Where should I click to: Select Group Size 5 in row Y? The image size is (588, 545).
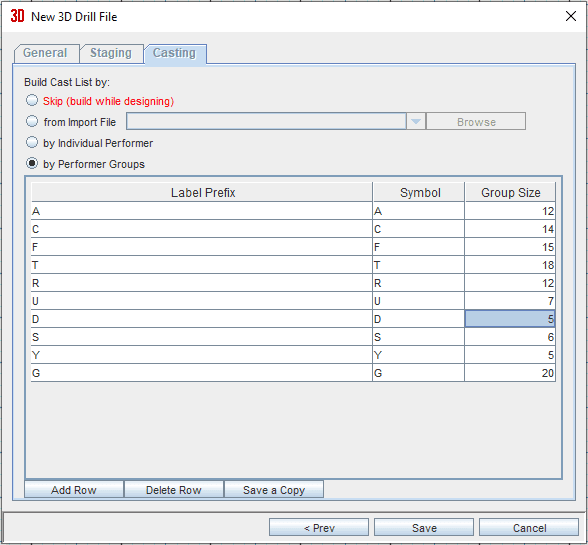(x=510, y=355)
